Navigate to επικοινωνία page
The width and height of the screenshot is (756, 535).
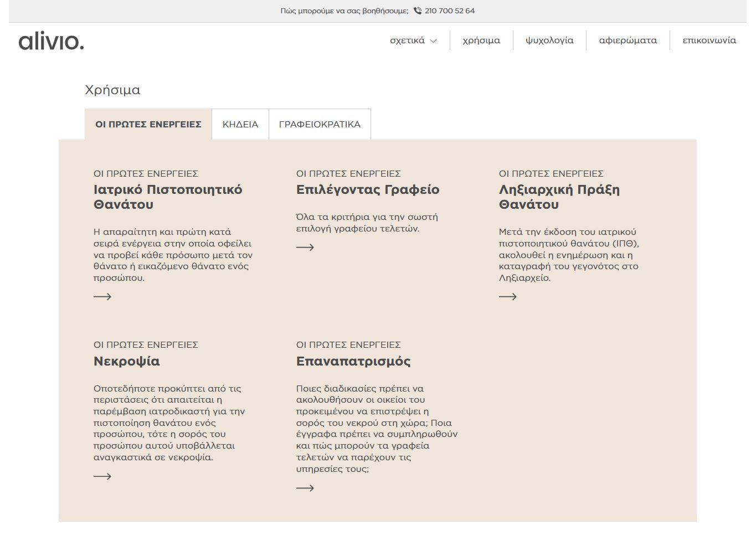(x=709, y=40)
